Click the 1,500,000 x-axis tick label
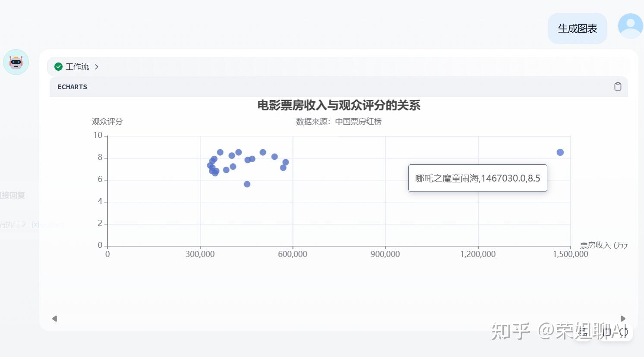 coord(570,254)
